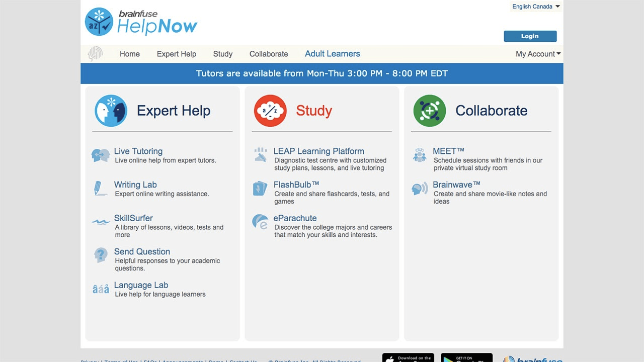Click the large Expert Help heading icon
This screenshot has width=644, height=362.
pyautogui.click(x=111, y=111)
